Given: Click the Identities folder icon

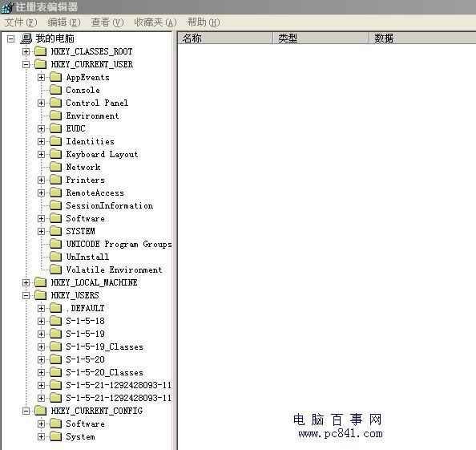Looking at the screenshot, I should [x=55, y=141].
